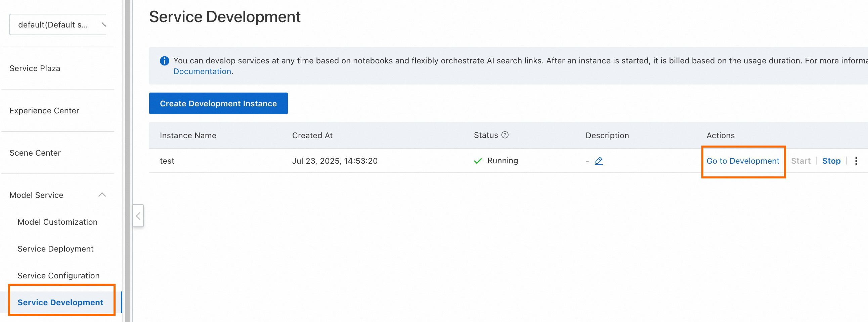The height and width of the screenshot is (322, 868).
Task: Click the edit description pencil icon
Action: point(599,161)
